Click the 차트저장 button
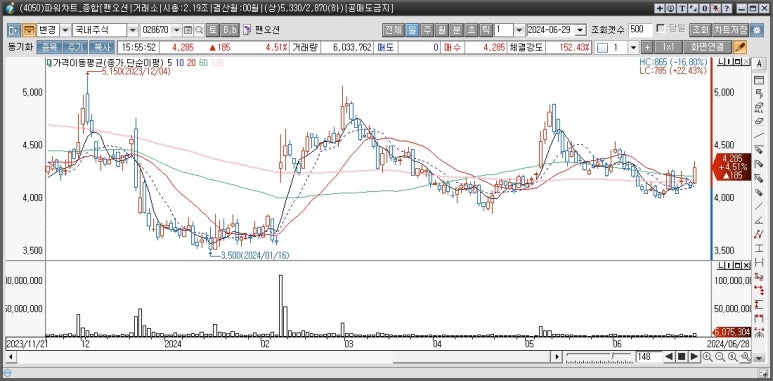The height and width of the screenshot is (381, 773). (x=730, y=30)
